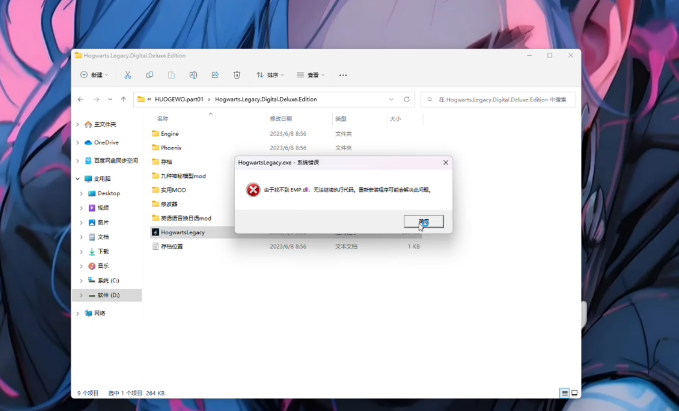Viewport: 679px width, 411px height.
Task: Close the HogwartsLegacy.exe system error dialog
Action: click(x=445, y=162)
